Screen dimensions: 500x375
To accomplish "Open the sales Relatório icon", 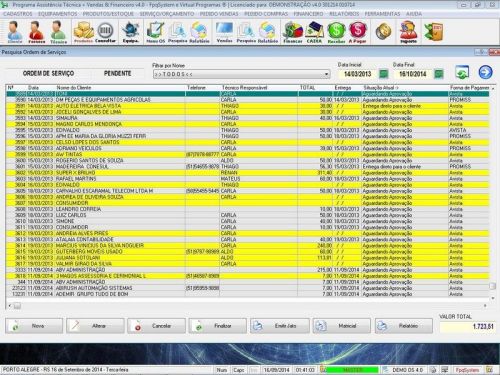I will [268, 32].
